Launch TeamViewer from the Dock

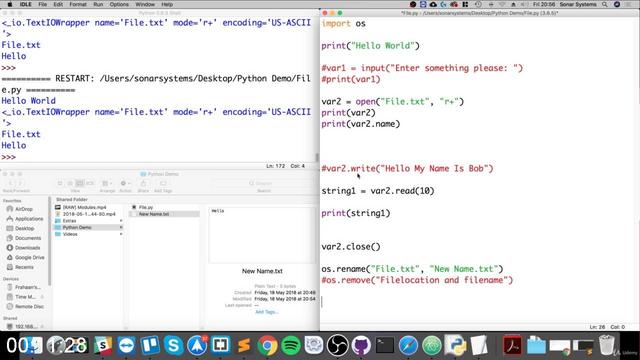pyautogui.click(x=126, y=345)
